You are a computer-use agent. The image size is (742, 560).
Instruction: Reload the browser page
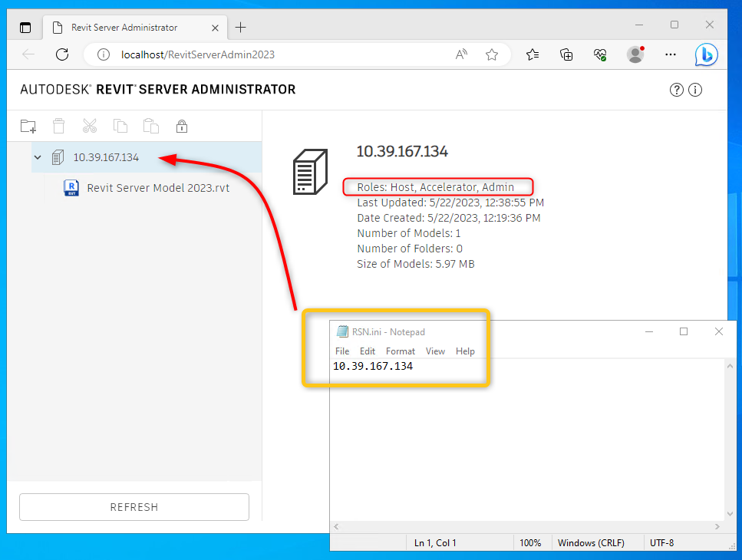(x=62, y=55)
